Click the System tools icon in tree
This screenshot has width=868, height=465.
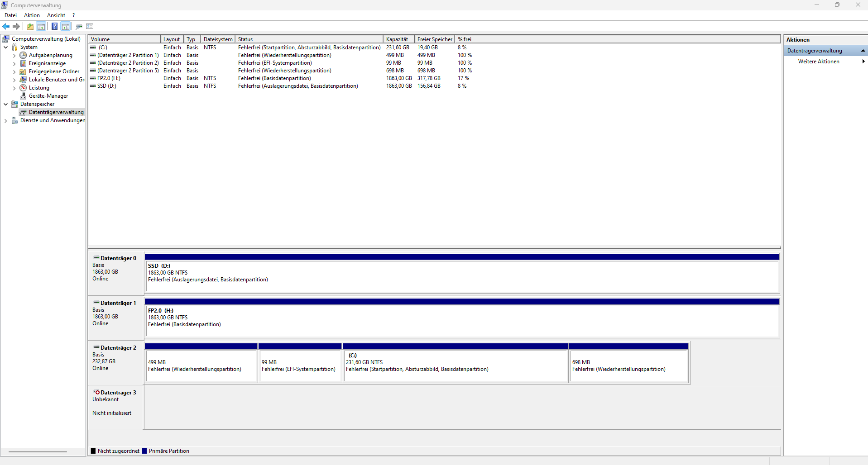(x=15, y=47)
